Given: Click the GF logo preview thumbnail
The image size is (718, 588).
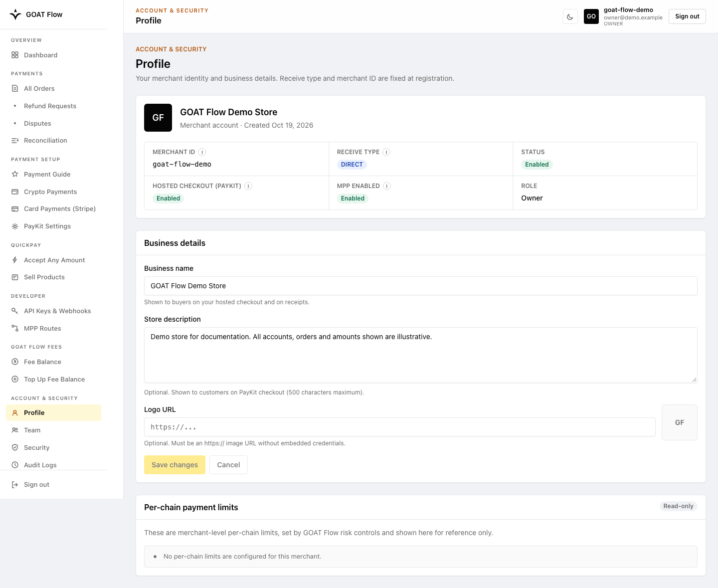Looking at the screenshot, I should click(x=680, y=422).
